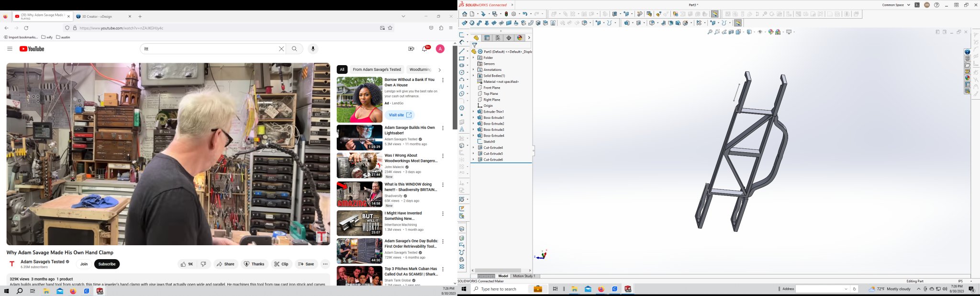Switch to the Motion Study 1 tab
The image size is (980, 296).
click(x=523, y=276)
